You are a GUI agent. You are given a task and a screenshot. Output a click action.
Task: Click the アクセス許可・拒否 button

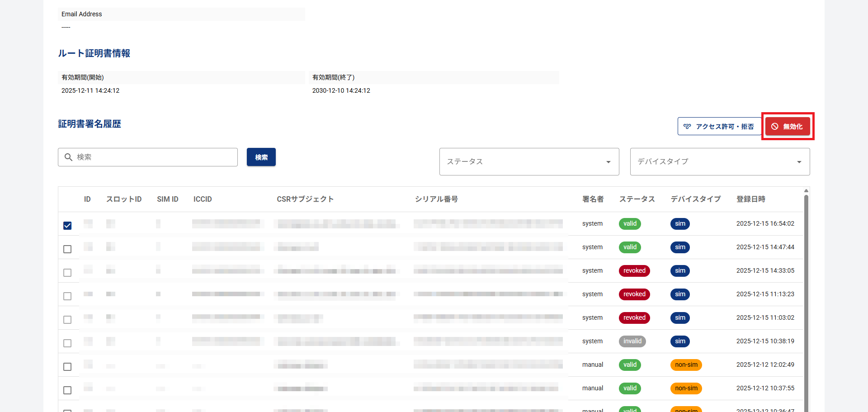point(719,126)
